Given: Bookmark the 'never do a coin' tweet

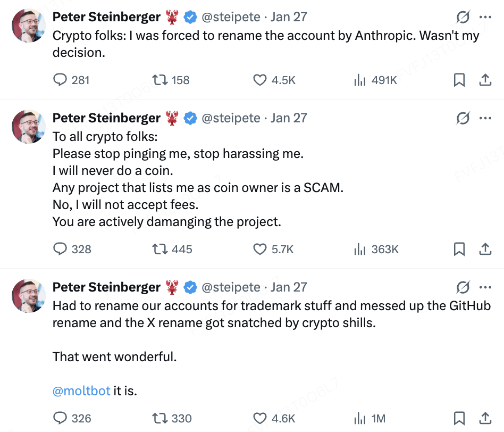Looking at the screenshot, I should (x=459, y=249).
